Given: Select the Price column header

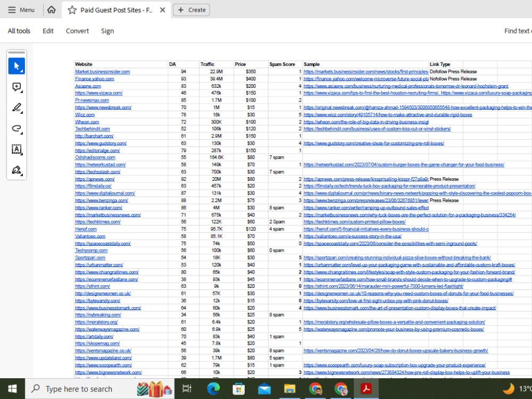Looking at the screenshot, I should click(x=240, y=64).
